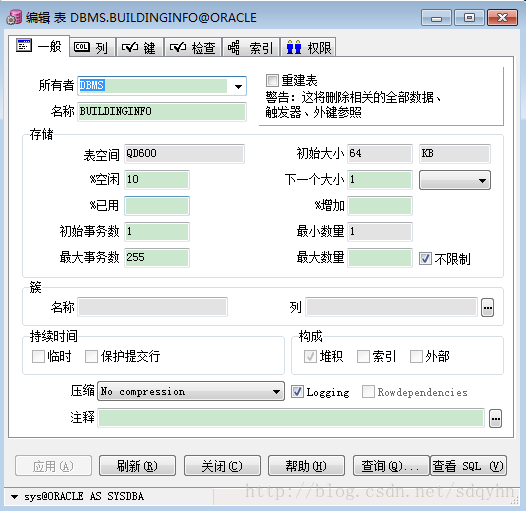Click the 查看 SQL (V) button
The width and height of the screenshot is (526, 511).
click(468, 466)
